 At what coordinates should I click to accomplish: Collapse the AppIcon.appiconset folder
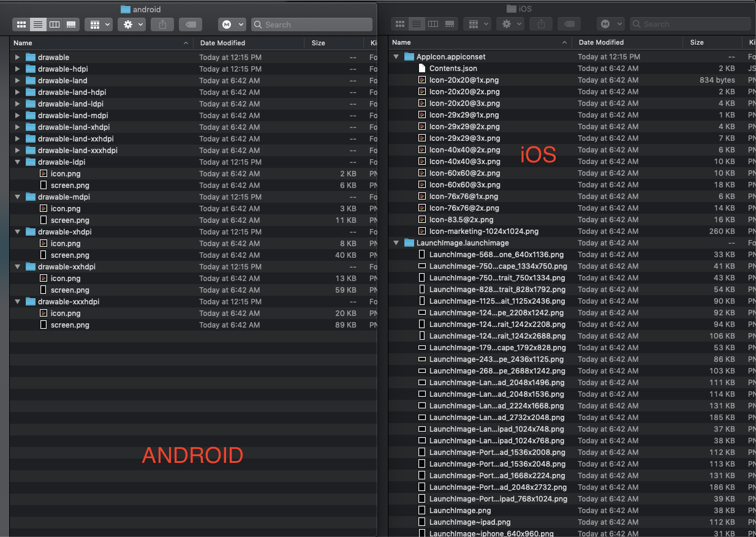[x=396, y=56]
